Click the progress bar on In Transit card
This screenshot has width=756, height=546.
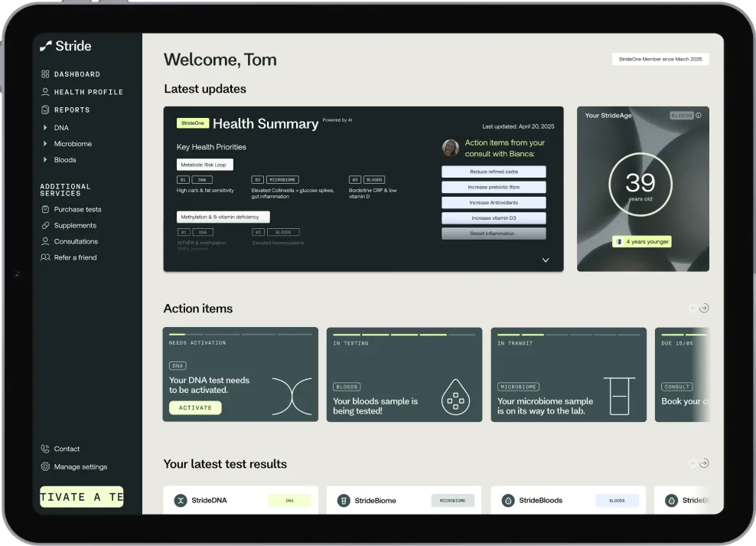click(569, 334)
